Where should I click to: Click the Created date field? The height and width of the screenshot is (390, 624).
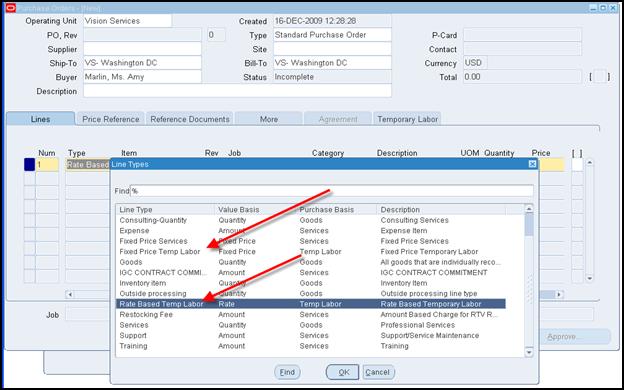coord(332,21)
